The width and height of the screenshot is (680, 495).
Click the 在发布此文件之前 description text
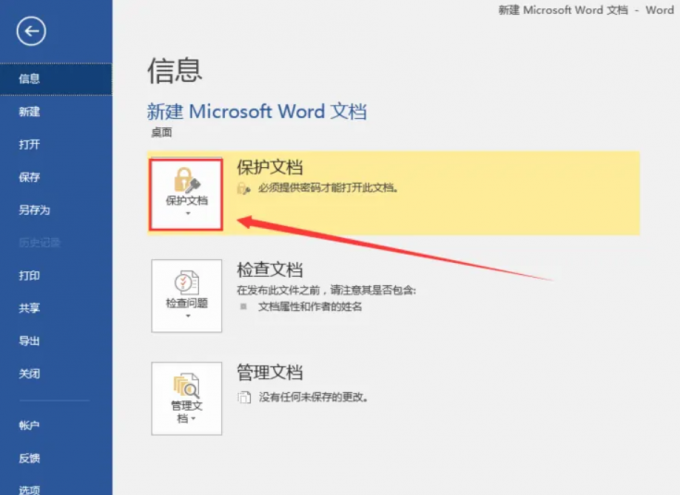click(x=326, y=290)
